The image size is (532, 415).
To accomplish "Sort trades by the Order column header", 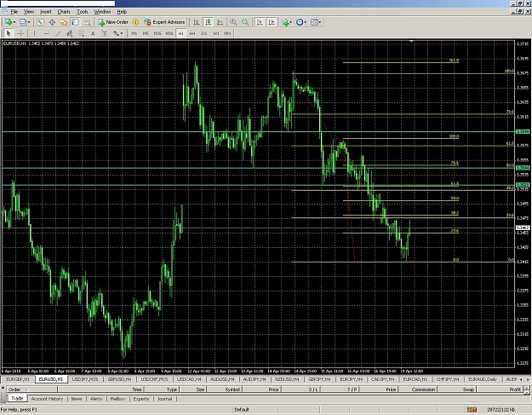I will click(32, 389).
